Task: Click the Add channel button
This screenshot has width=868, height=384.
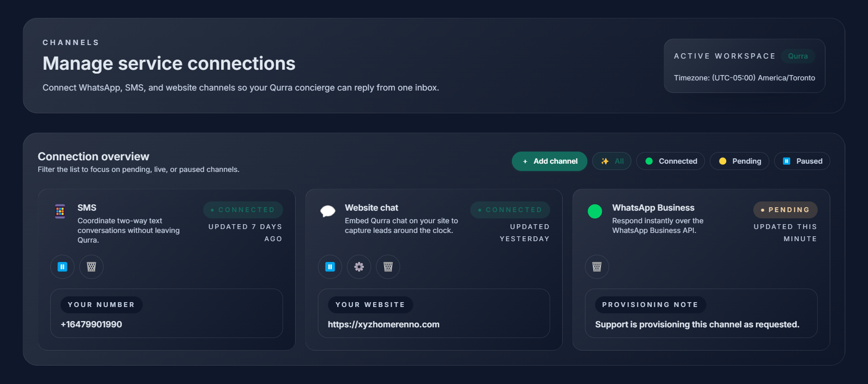Action: [x=549, y=161]
